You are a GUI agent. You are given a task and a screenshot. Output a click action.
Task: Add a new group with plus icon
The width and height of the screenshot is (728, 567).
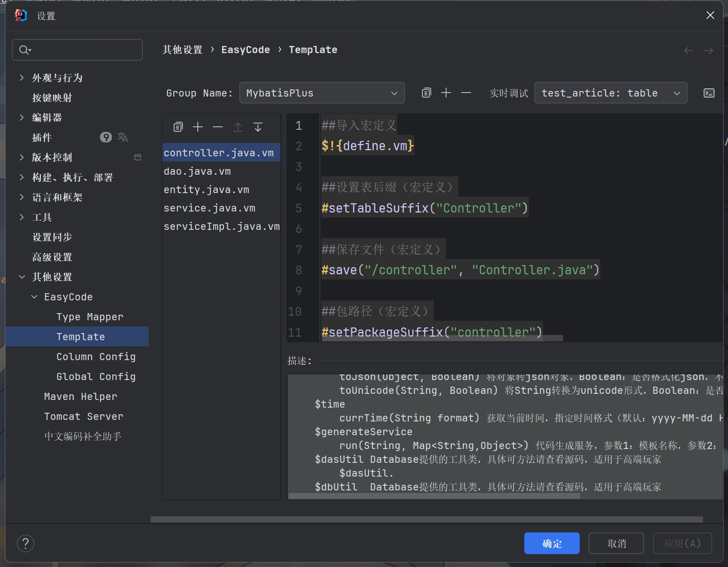coord(446,92)
